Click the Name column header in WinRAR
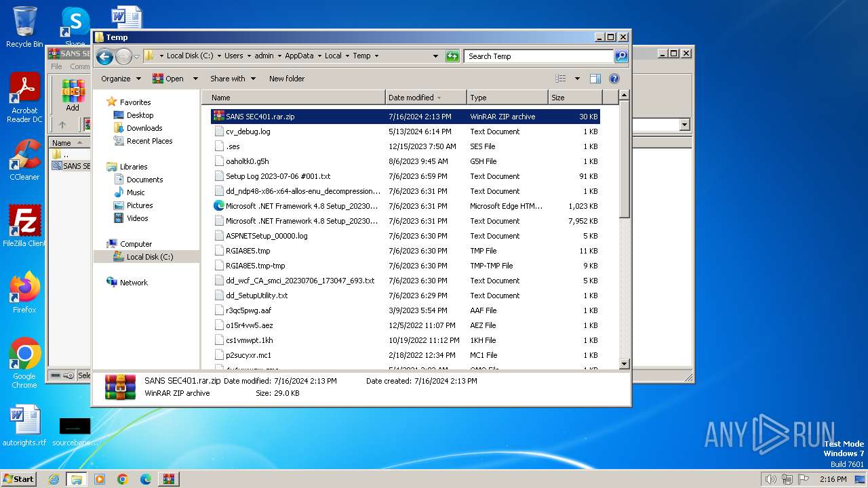868x488 pixels. pyautogui.click(x=70, y=143)
